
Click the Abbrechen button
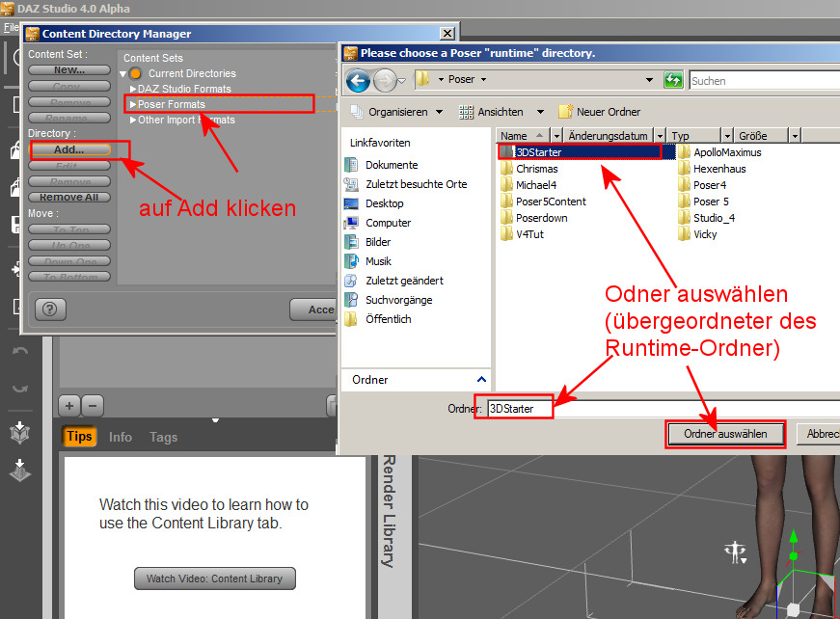[819, 434]
